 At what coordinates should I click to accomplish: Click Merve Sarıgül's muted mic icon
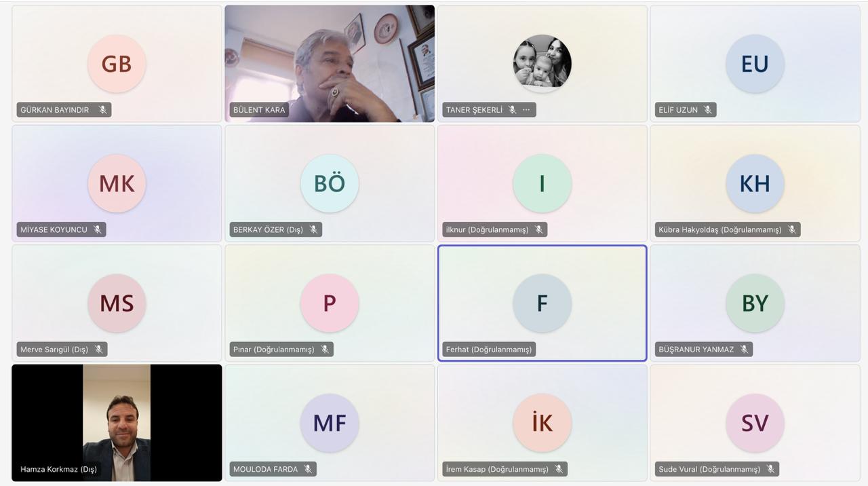tap(98, 350)
